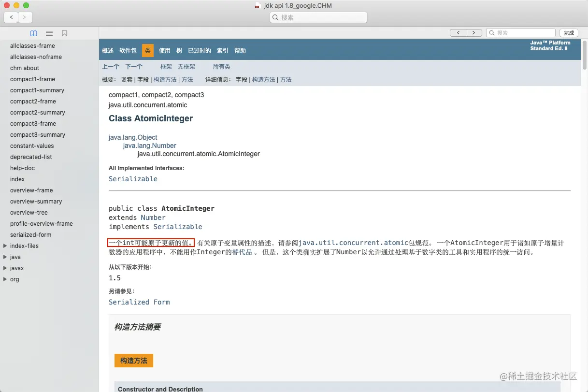588x392 pixels.
Task: Navigate forward with the right arrow button
Action: point(25,17)
